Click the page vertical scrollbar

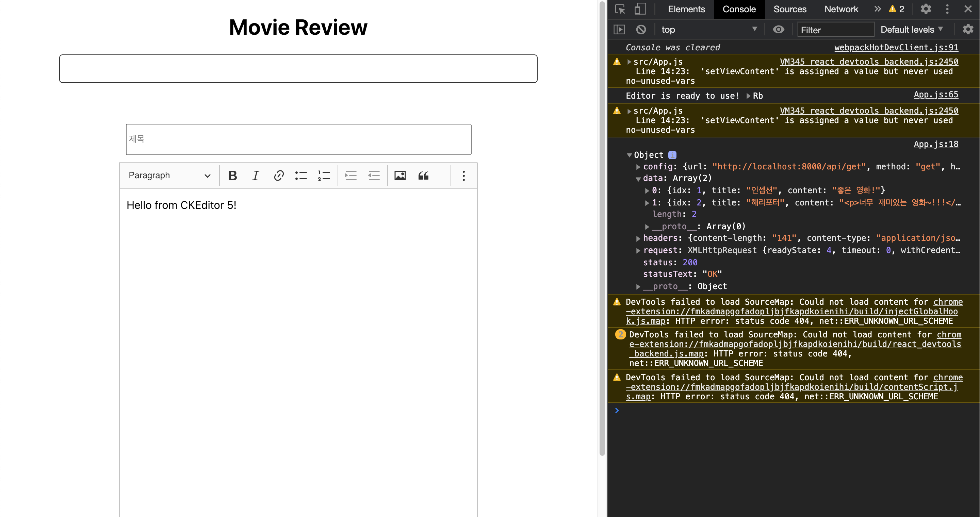[602, 228]
